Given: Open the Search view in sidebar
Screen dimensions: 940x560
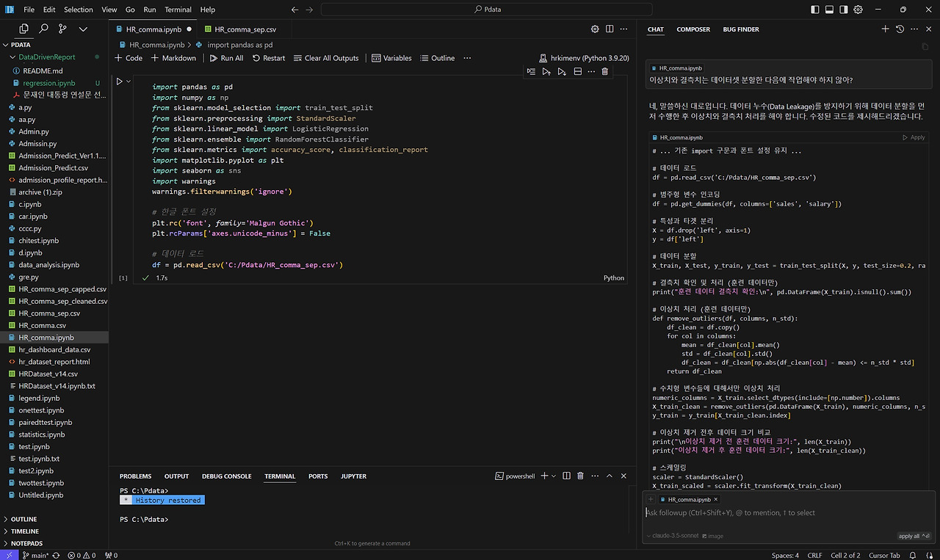Looking at the screenshot, I should coord(43,29).
